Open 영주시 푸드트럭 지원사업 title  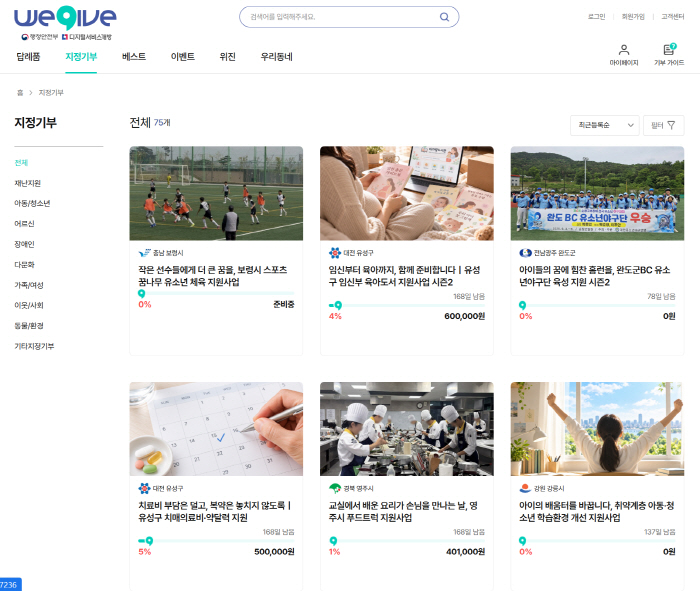point(403,512)
